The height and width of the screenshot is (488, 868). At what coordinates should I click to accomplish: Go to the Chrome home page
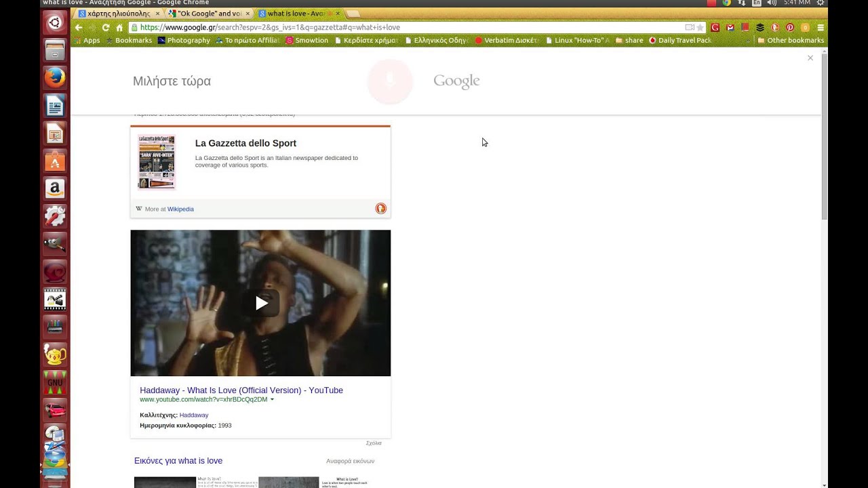coord(119,28)
